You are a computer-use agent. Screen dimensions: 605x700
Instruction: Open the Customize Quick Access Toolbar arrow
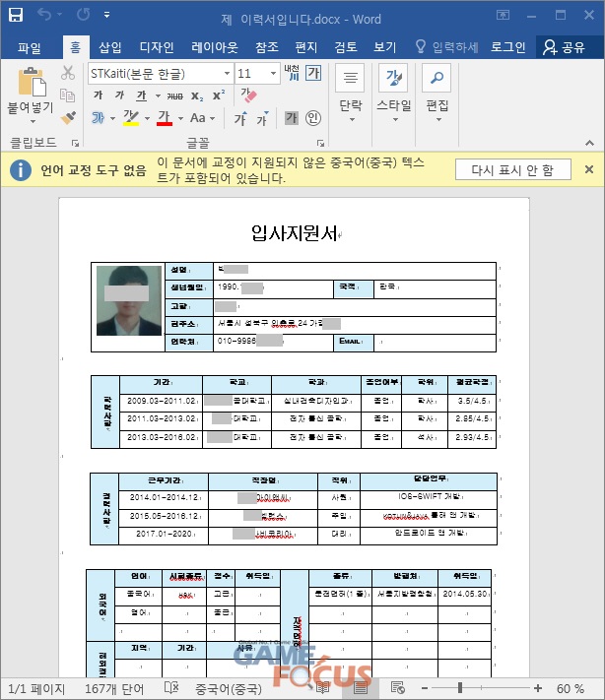click(106, 15)
